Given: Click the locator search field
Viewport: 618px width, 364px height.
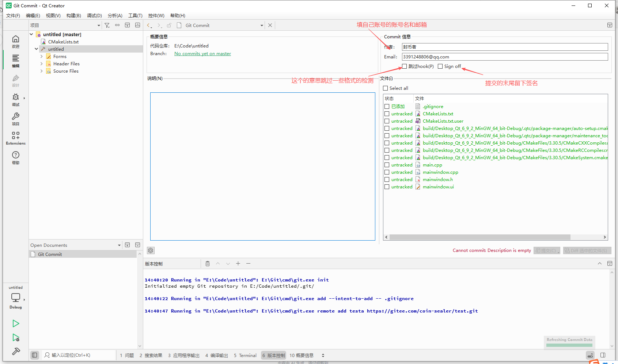Looking at the screenshot, I should click(x=79, y=355).
